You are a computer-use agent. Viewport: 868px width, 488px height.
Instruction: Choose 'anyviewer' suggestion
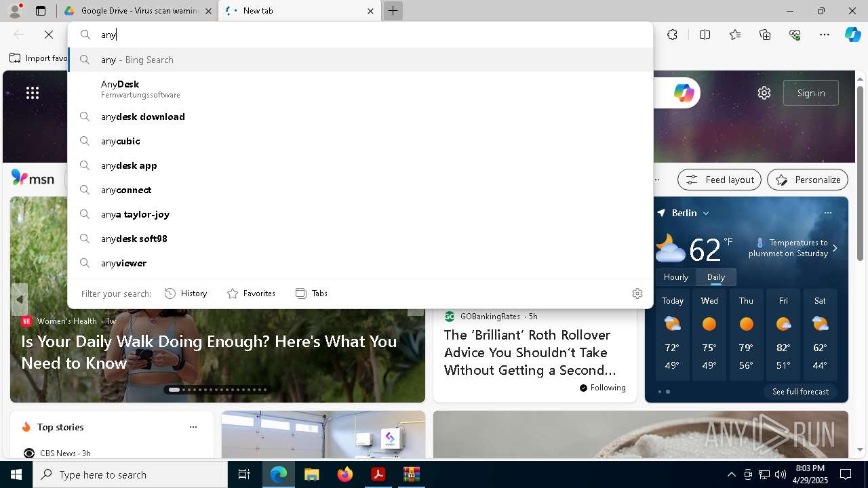[360, 263]
